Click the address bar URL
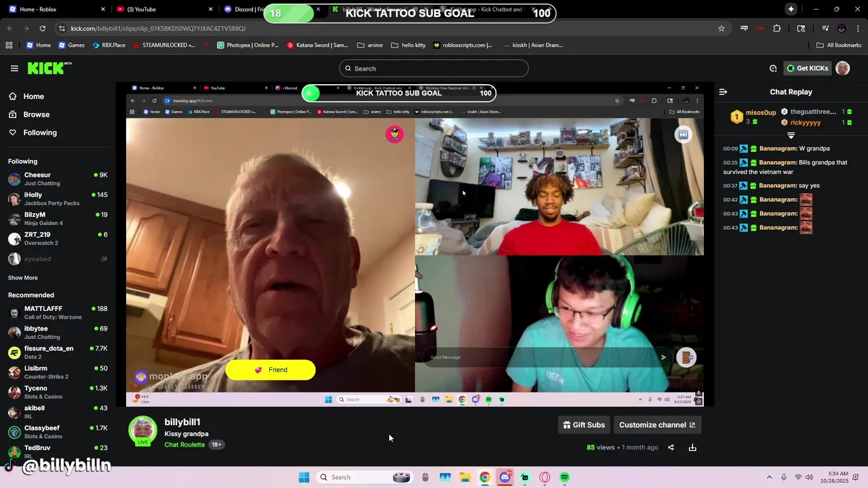This screenshot has height=488, width=868. [158, 28]
